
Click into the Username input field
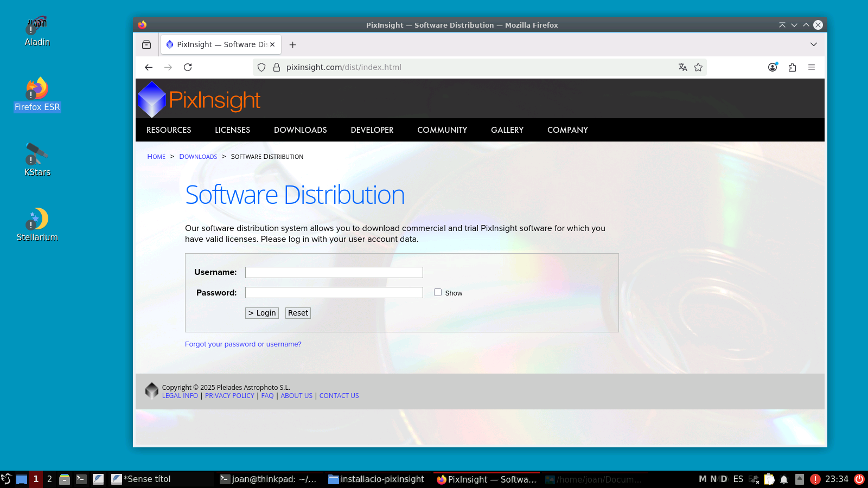point(334,272)
